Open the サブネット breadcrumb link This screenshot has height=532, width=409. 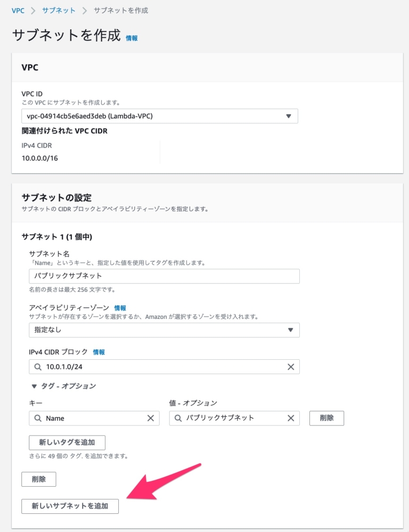[59, 10]
